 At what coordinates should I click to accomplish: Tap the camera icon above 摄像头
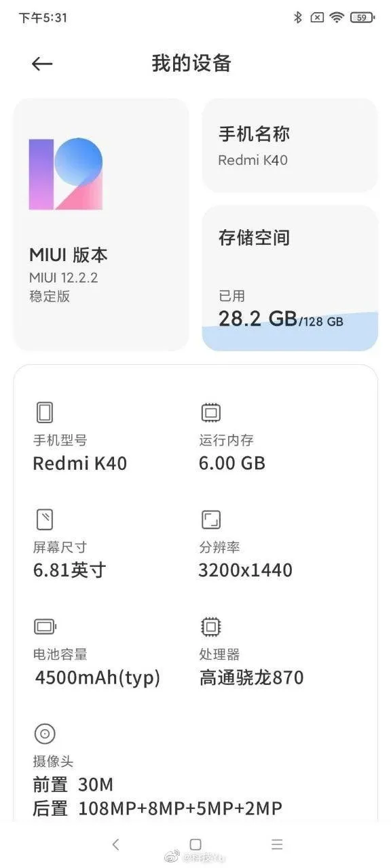[44, 733]
